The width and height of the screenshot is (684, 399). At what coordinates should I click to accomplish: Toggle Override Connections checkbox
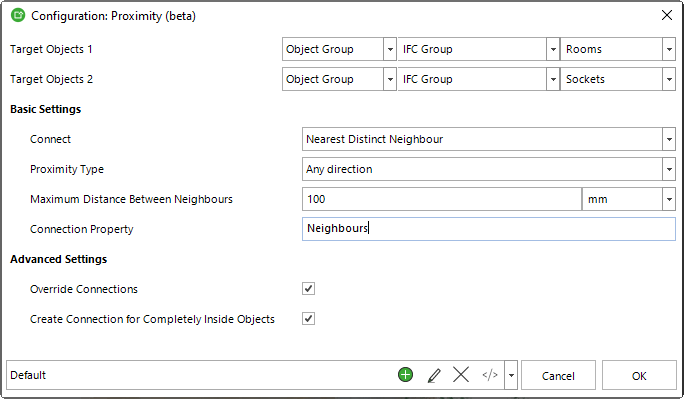pos(308,289)
